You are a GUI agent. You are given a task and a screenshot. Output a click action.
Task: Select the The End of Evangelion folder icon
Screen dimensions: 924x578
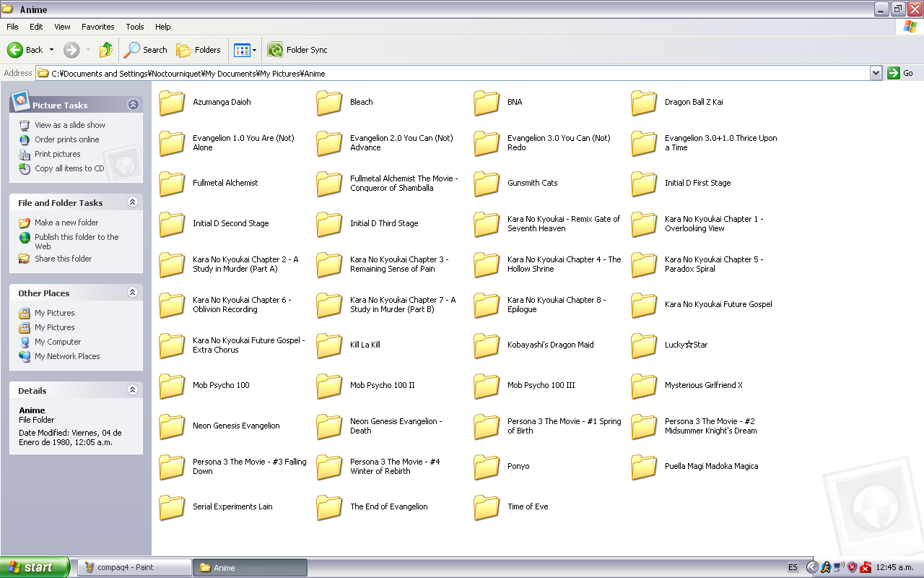329,507
